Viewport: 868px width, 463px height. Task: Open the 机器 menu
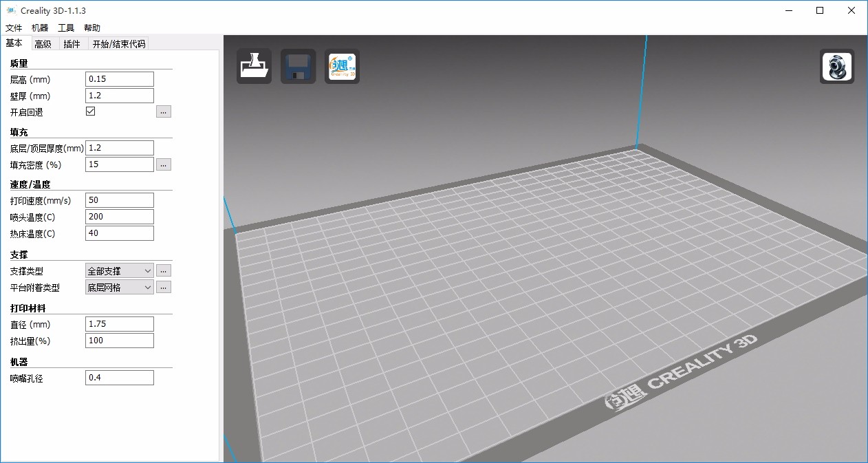(x=39, y=28)
